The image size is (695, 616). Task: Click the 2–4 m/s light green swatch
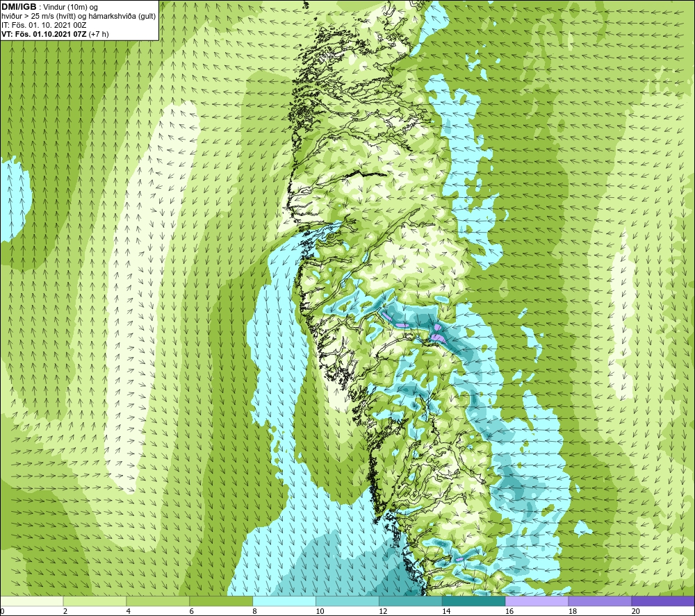tap(95, 601)
